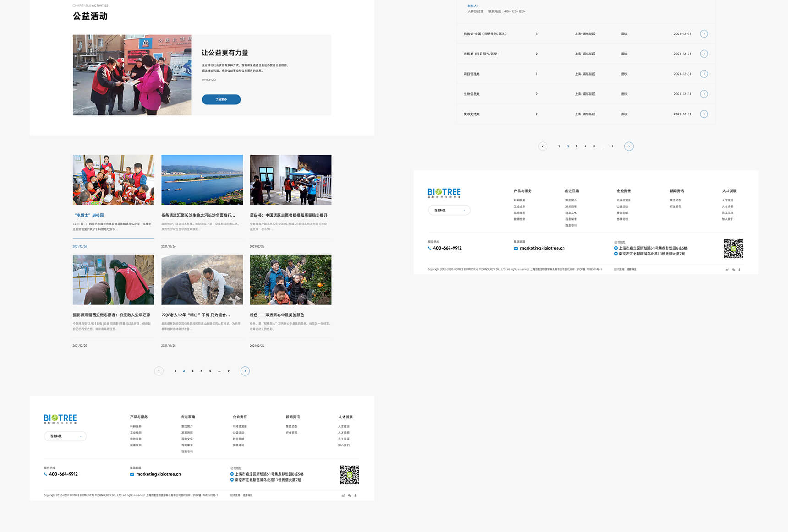Click marketing@biotree.cn email in jobs page footer
Image resolution: width=788 pixels, height=532 pixels.
click(542, 249)
